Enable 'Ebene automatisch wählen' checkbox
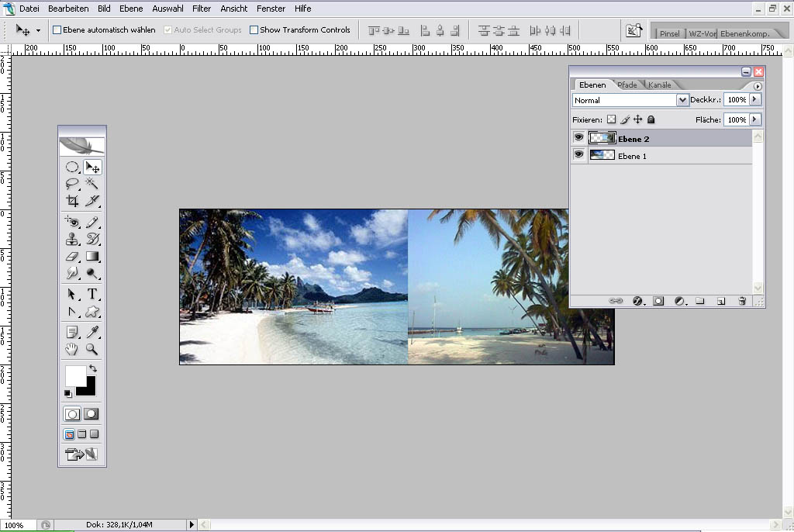This screenshot has width=794, height=532. pyautogui.click(x=57, y=30)
